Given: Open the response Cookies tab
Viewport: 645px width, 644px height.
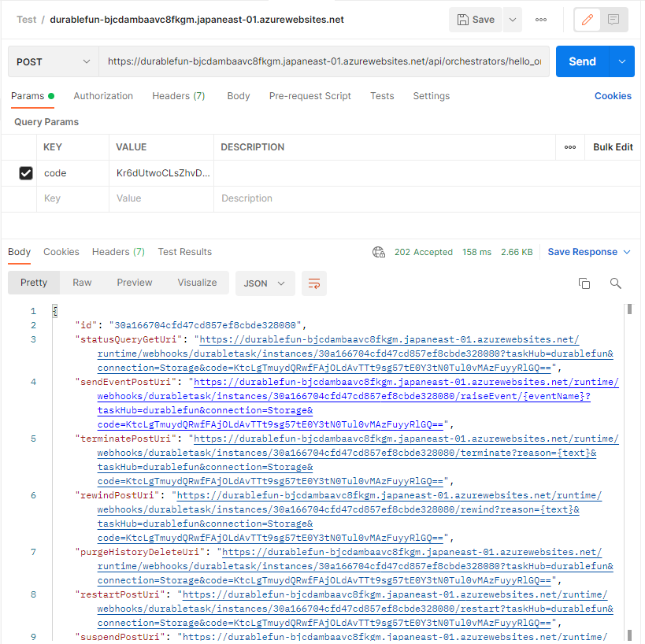Looking at the screenshot, I should pos(61,252).
